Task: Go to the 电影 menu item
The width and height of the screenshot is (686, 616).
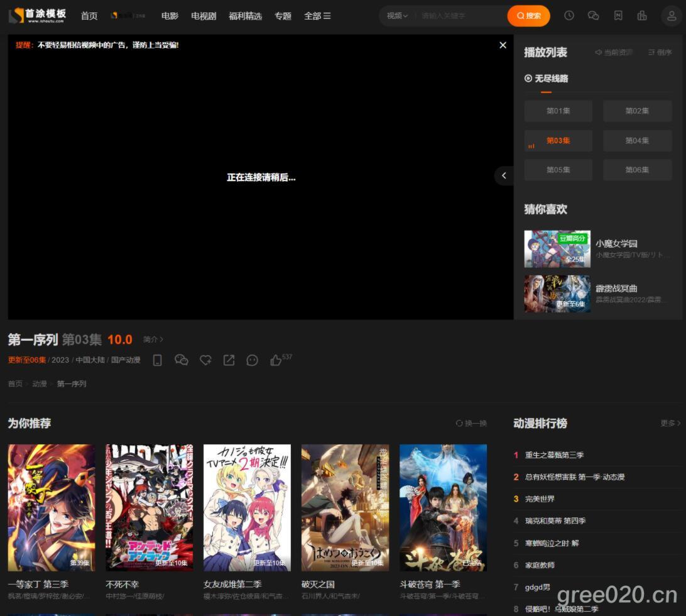Action: coord(169,16)
